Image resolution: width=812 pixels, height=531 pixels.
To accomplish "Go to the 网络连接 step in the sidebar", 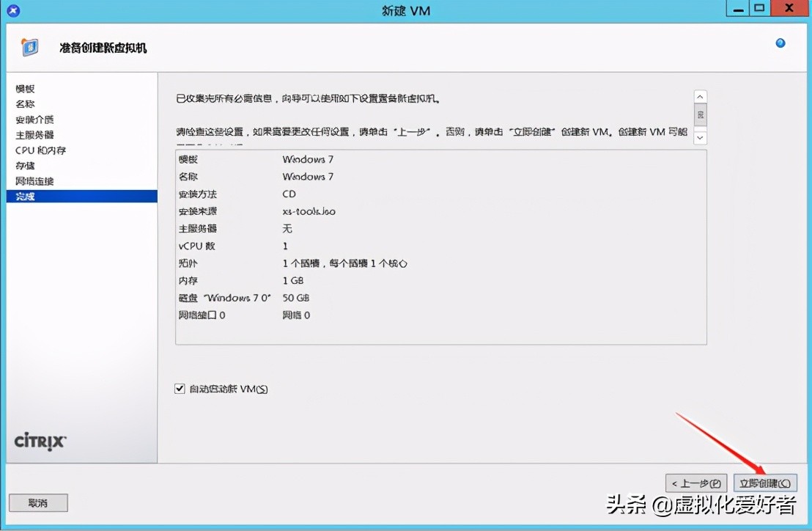I will coord(34,181).
